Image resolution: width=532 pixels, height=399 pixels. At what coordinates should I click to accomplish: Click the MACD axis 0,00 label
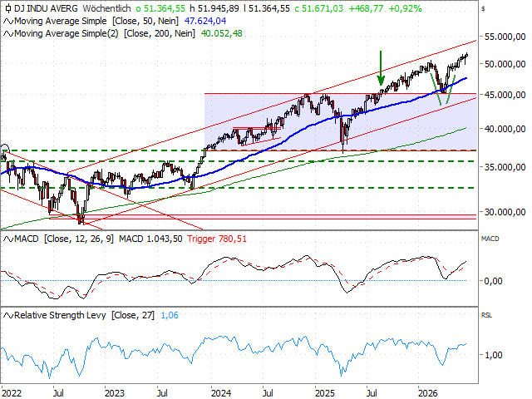coord(493,281)
